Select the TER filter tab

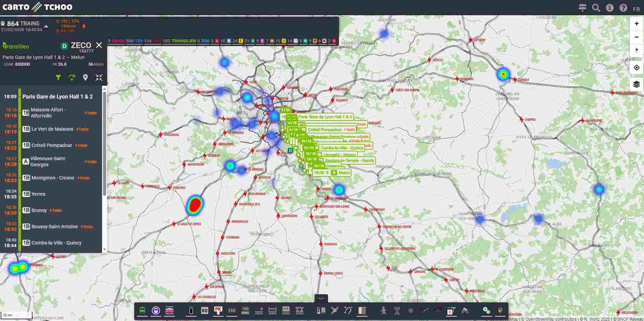coord(139,41)
